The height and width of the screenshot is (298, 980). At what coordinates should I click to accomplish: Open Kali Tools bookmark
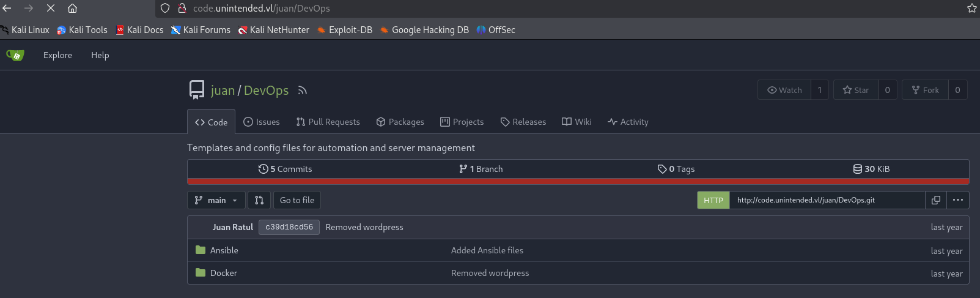(x=82, y=29)
